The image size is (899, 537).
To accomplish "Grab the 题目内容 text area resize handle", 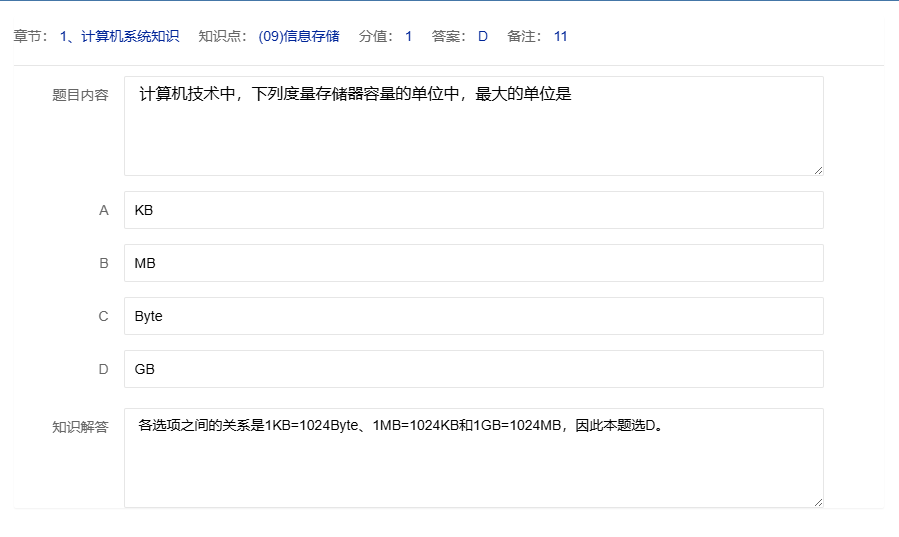I will pyautogui.click(x=818, y=170).
